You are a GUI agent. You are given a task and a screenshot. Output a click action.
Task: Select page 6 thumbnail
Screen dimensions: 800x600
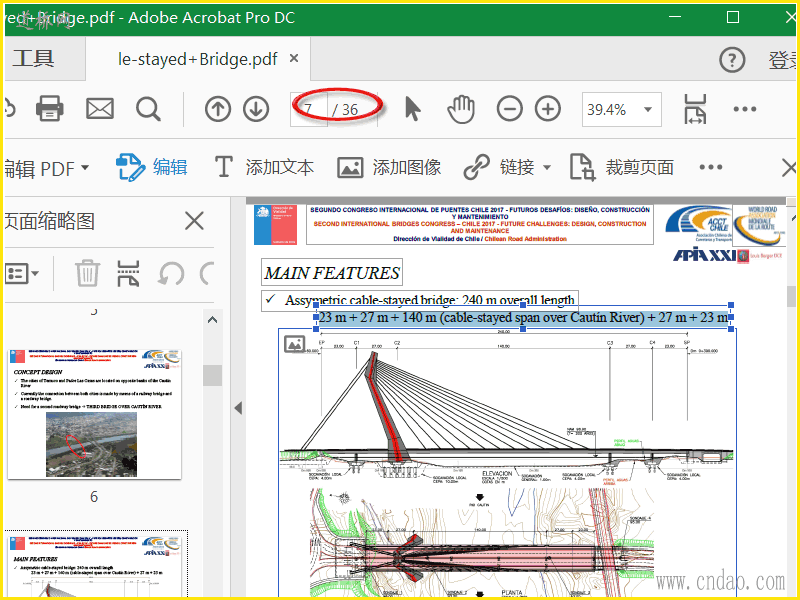[x=94, y=414]
